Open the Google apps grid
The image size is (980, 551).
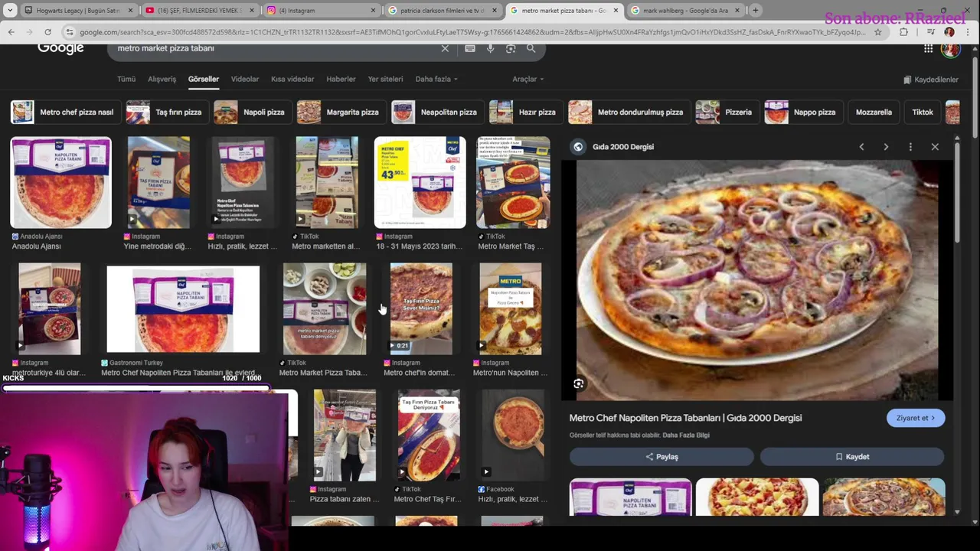pyautogui.click(x=928, y=49)
